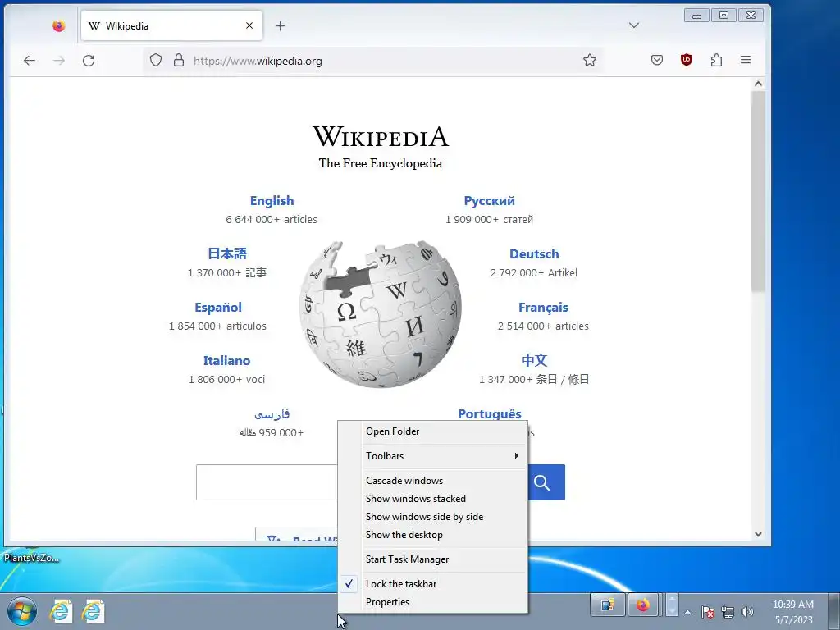Click the Firefox back arrow
Screen dimensions: 840x630
(x=30, y=61)
